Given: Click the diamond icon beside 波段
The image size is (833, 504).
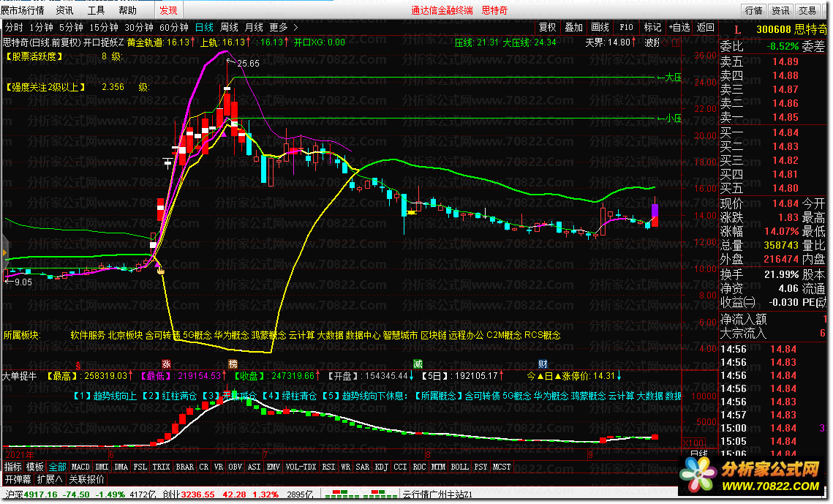Looking at the screenshot, I should click(666, 42).
